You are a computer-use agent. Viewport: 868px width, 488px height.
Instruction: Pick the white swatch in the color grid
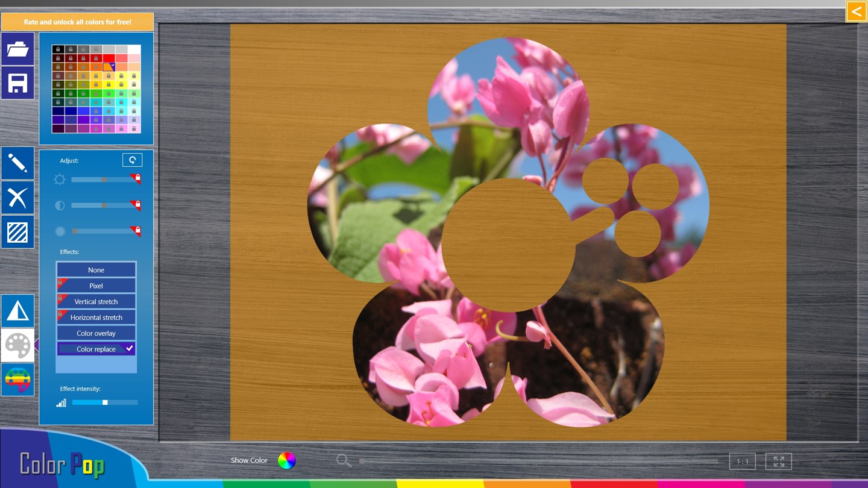pos(134,49)
